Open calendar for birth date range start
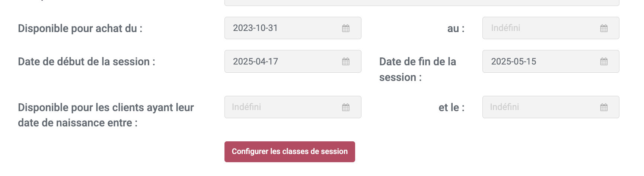Image resolution: width=644 pixels, height=176 pixels. (x=346, y=107)
